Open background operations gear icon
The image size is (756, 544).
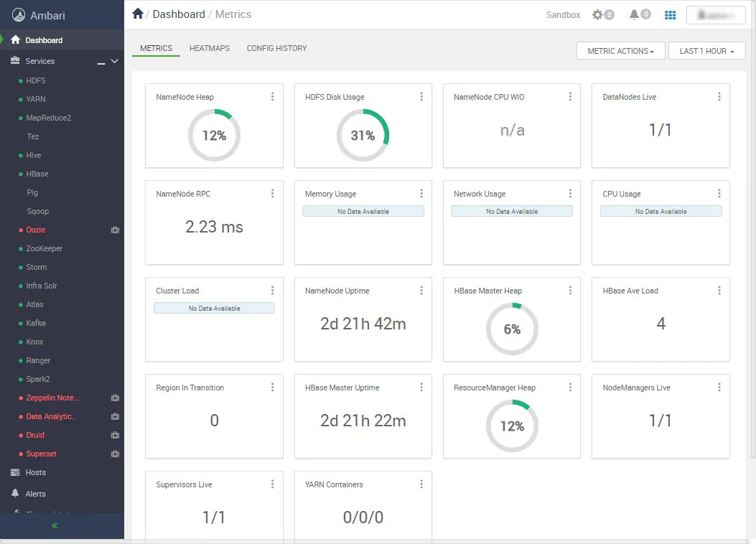pos(598,15)
